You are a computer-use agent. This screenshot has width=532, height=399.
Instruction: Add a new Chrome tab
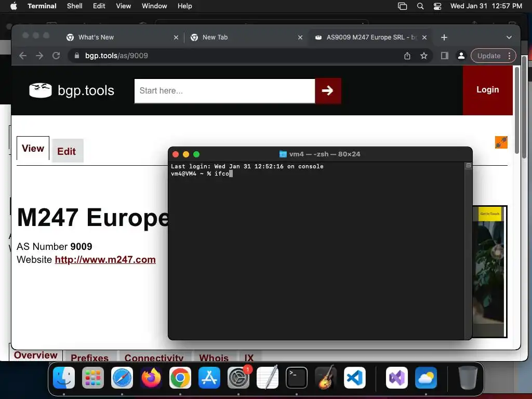(x=444, y=37)
